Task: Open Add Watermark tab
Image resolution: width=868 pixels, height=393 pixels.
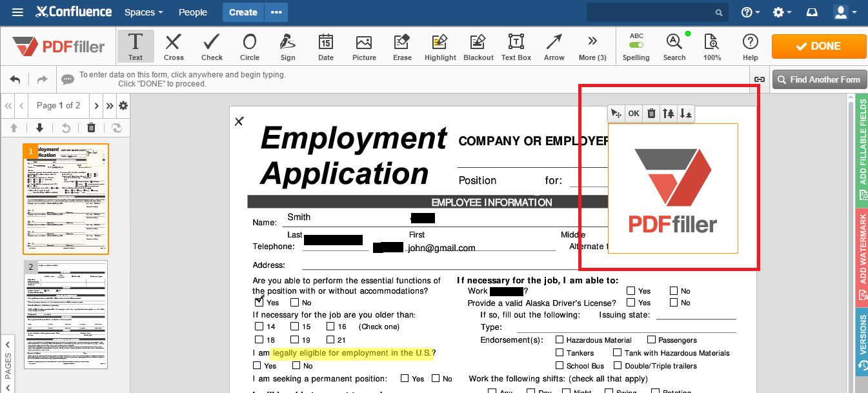Action: 862,257
